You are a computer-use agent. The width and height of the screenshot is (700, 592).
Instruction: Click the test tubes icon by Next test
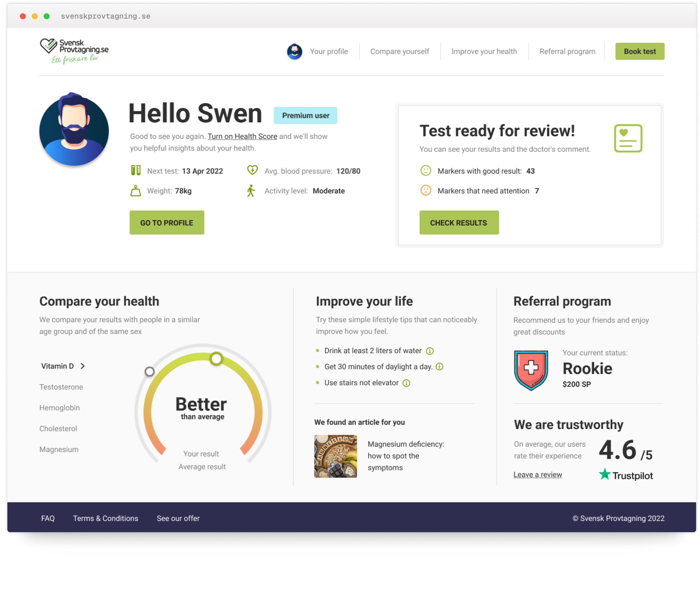(136, 170)
